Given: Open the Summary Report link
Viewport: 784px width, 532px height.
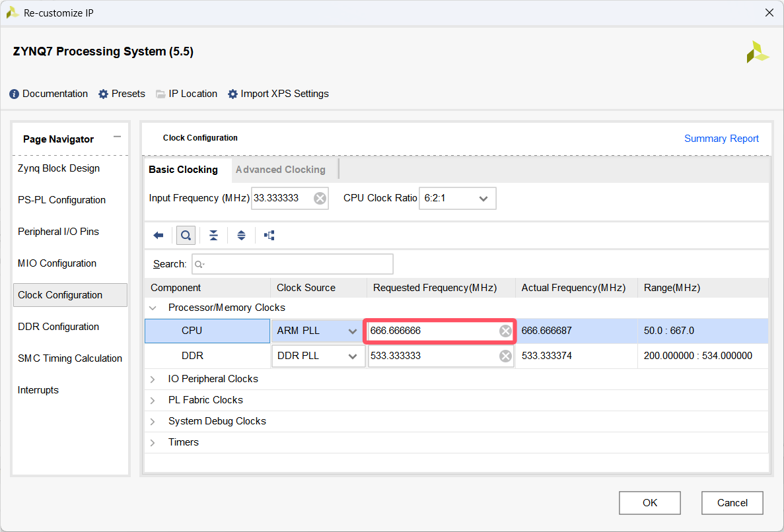Looking at the screenshot, I should 721,139.
